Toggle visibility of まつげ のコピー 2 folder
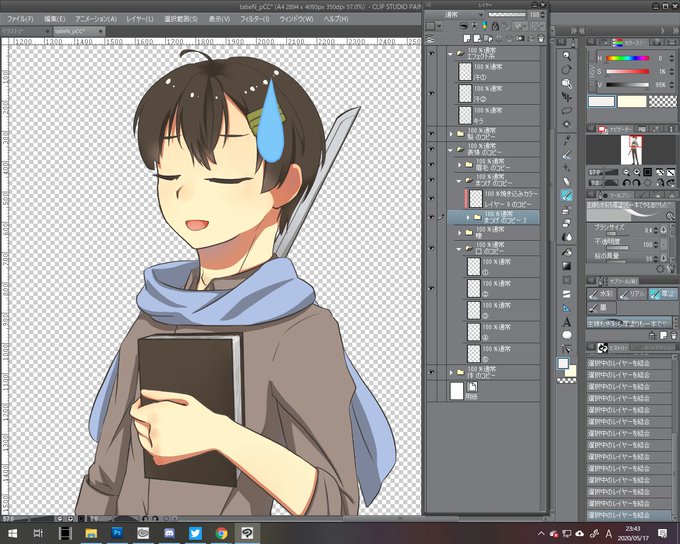The image size is (680, 544). [x=432, y=217]
